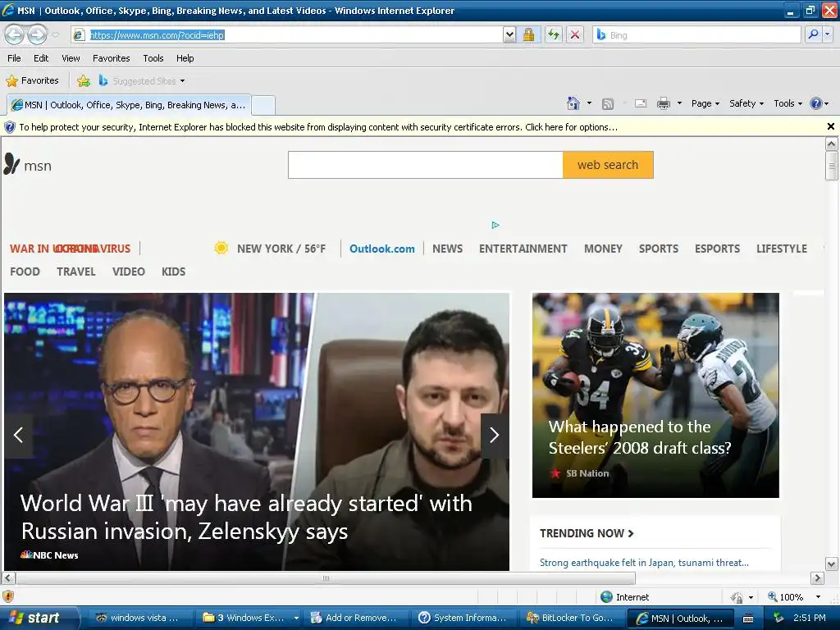This screenshot has width=840, height=630.
Task: Click the Refresh page icon
Action: (554, 34)
